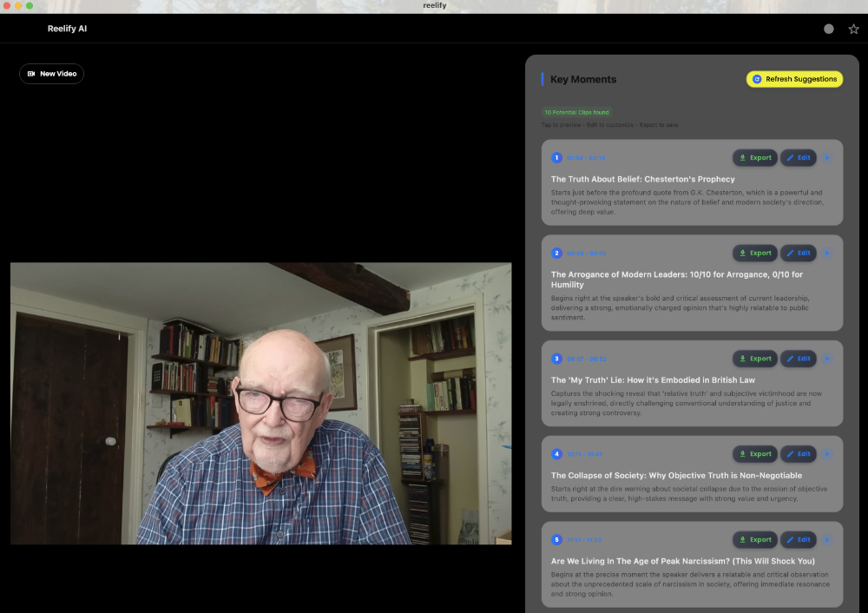868x613 pixels.
Task: Click the Refresh Suggestions button
Action: [794, 79]
